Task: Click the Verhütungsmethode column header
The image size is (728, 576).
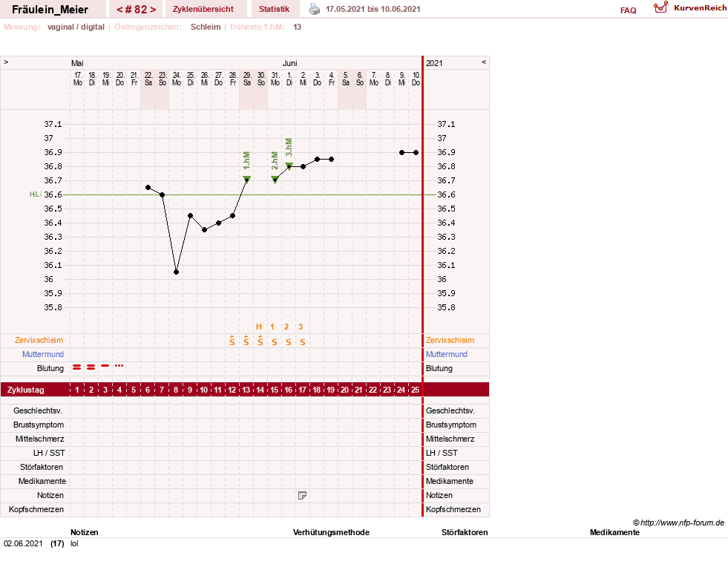Action: [x=331, y=532]
